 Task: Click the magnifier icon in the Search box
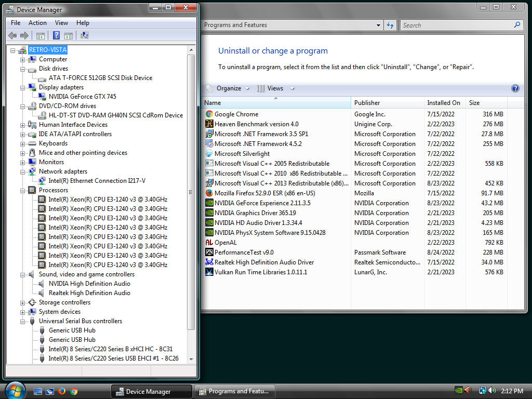(x=517, y=24)
